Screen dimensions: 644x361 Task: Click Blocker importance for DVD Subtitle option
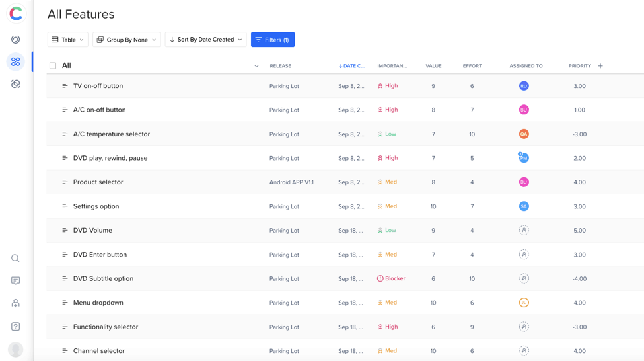coord(392,279)
